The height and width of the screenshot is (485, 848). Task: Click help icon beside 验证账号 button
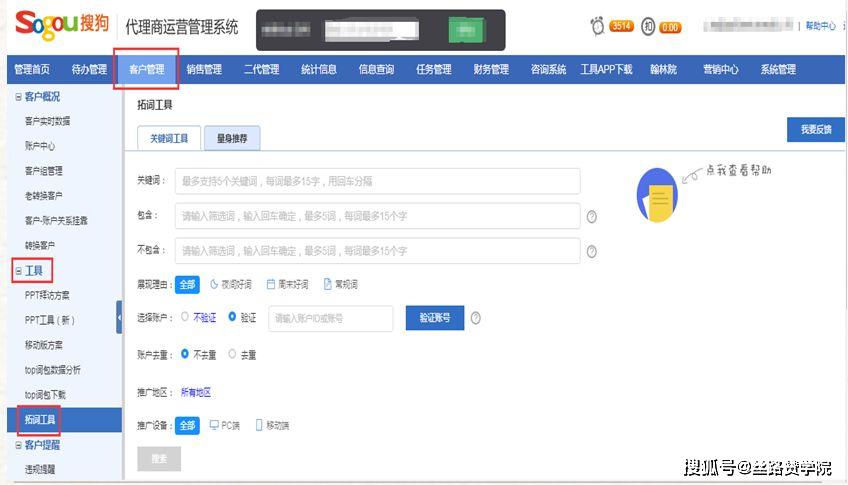click(x=475, y=318)
